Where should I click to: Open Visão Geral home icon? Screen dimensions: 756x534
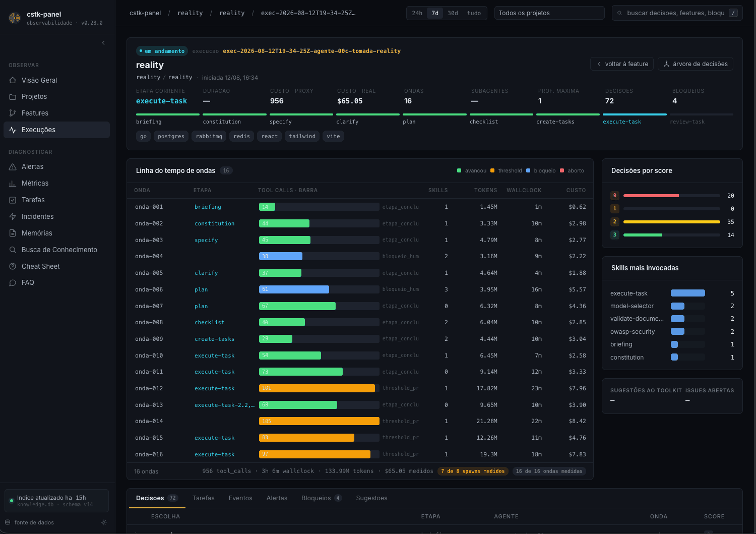point(13,80)
